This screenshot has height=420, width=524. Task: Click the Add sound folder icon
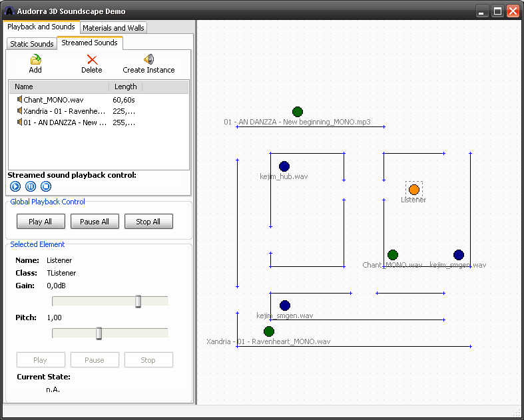point(35,60)
